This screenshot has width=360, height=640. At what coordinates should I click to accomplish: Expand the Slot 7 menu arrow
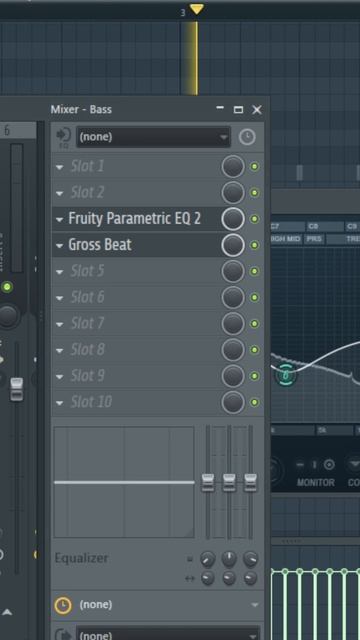(x=60, y=324)
